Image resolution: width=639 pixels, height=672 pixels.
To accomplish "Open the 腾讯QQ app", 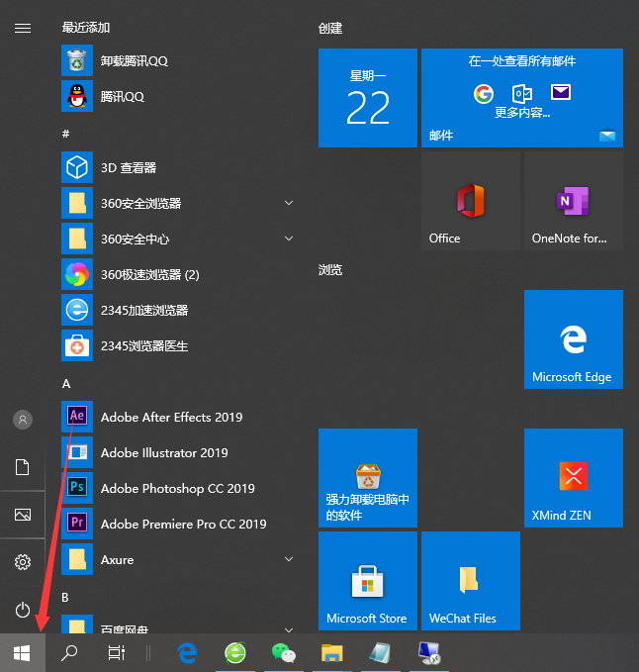I will click(122, 96).
